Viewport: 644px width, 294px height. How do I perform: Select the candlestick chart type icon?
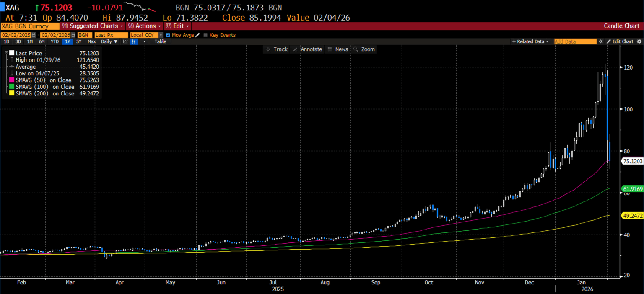134,41
